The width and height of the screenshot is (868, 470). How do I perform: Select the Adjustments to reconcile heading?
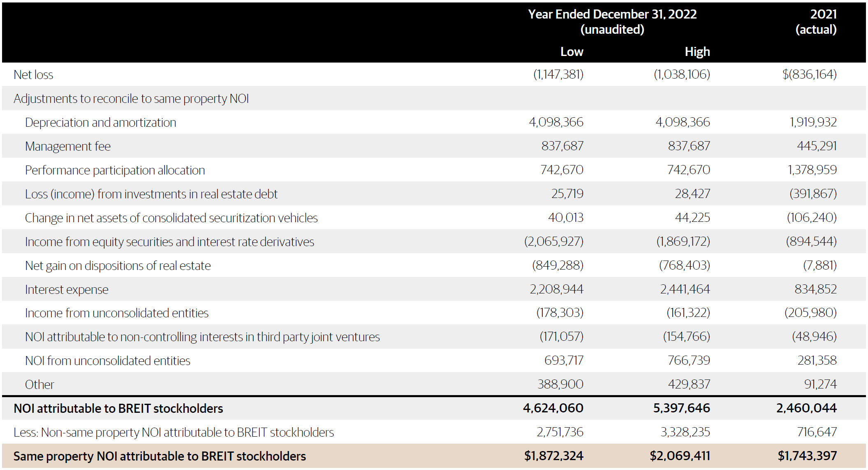pos(131,98)
